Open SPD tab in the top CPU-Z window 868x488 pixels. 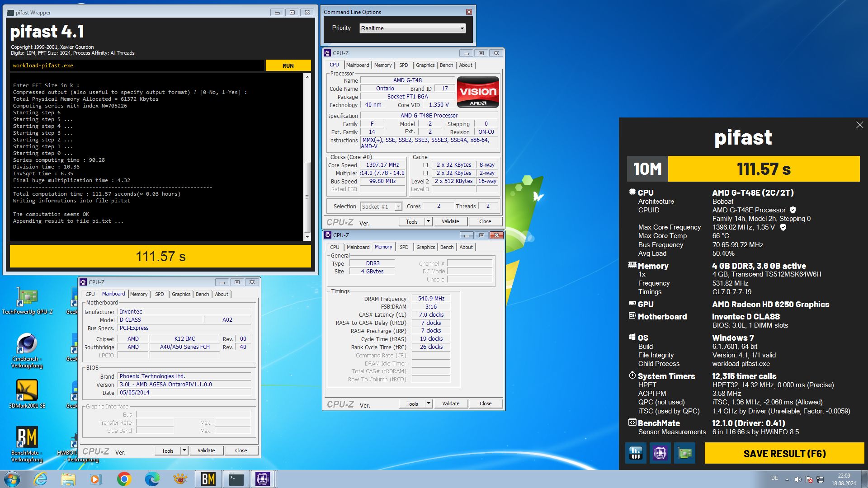[404, 65]
